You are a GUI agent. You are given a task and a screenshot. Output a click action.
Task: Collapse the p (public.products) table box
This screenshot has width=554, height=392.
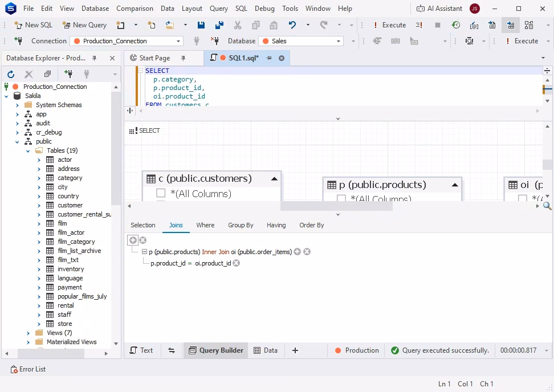coord(455,185)
